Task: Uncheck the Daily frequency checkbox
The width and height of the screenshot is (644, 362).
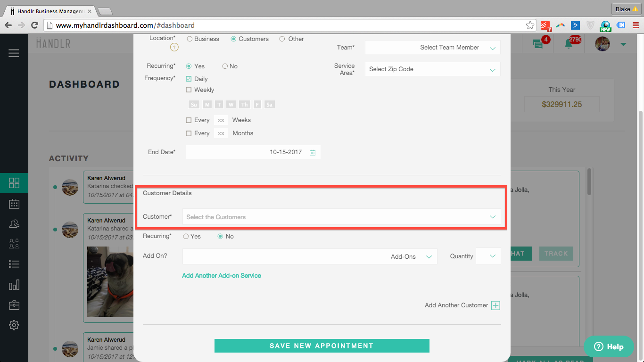Action: tap(189, 79)
